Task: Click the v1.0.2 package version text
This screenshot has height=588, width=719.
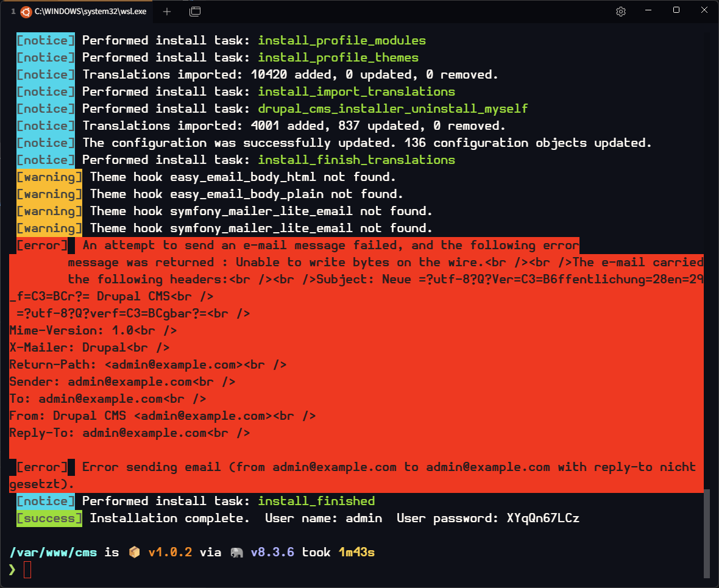Action: coord(170,553)
